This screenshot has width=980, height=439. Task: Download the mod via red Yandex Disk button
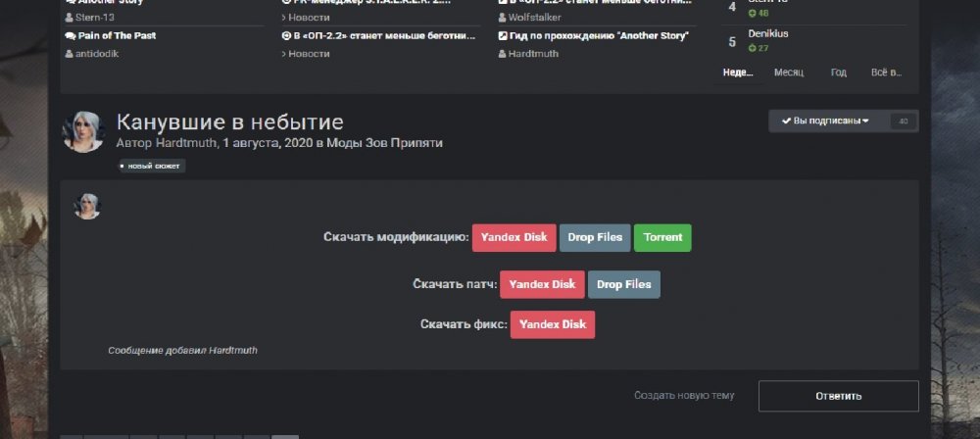pyautogui.click(x=514, y=238)
